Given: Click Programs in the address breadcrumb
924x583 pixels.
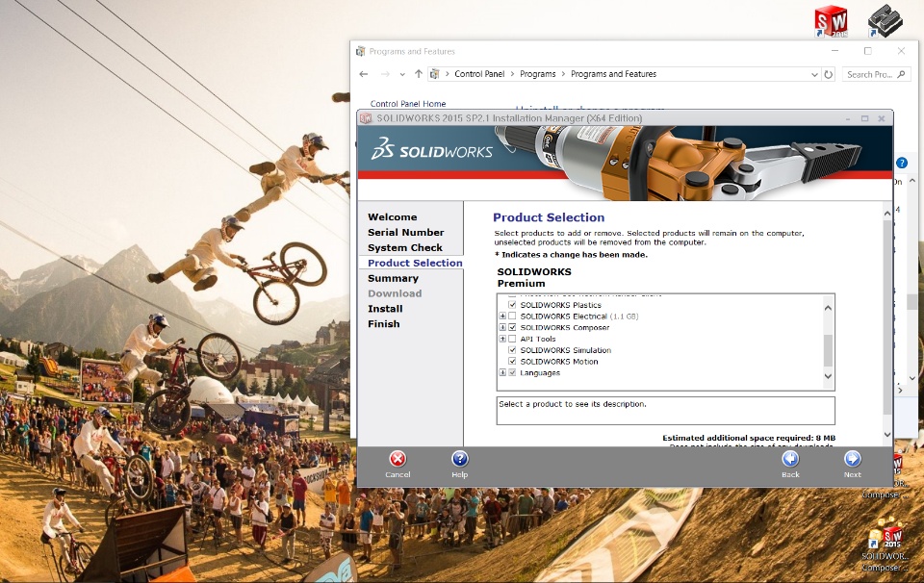Looking at the screenshot, I should 537,74.
